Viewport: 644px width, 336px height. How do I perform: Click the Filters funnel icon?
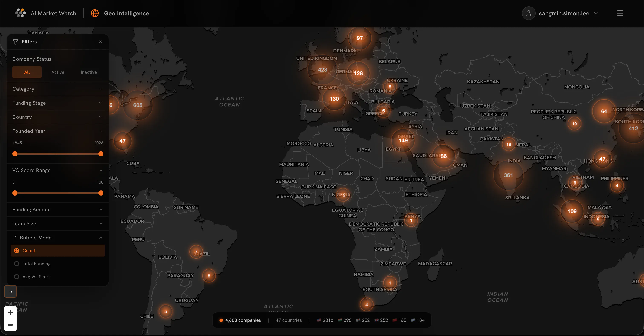point(15,42)
